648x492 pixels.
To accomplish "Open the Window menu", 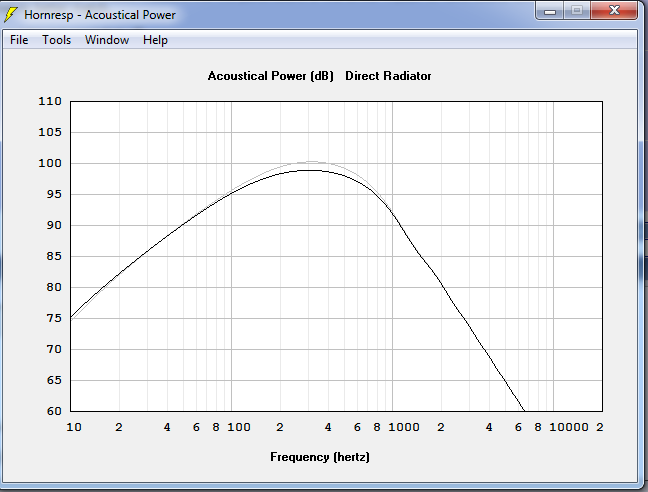I will pos(107,40).
